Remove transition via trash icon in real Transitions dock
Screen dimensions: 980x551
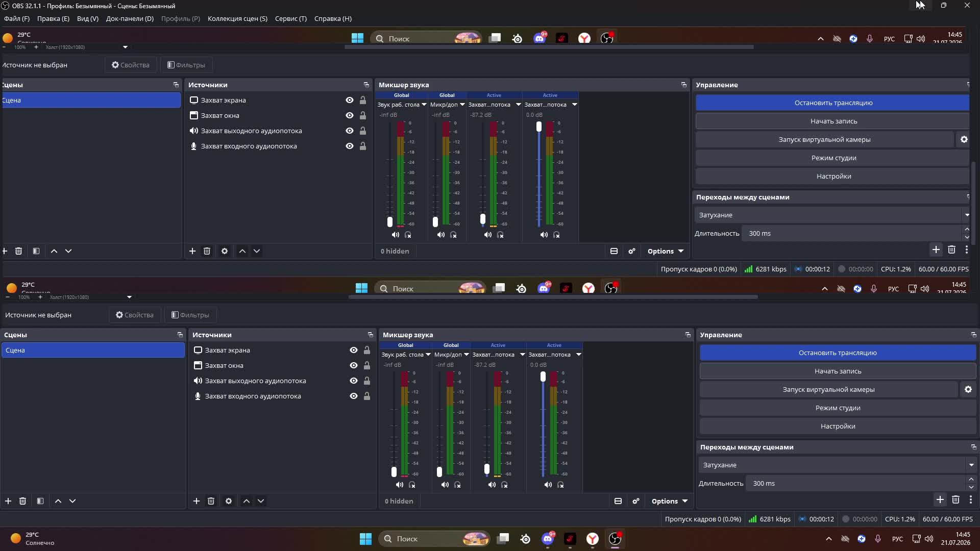pos(956,499)
